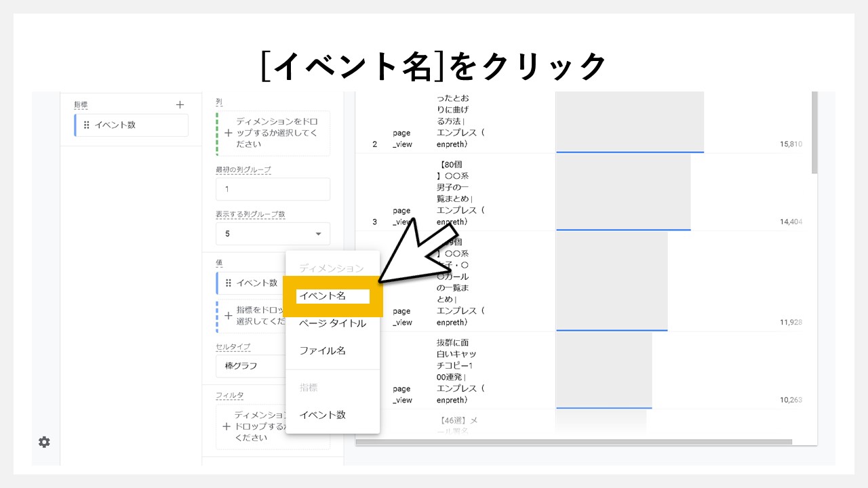Select the page_view label on row 3
The image size is (868, 488).
(401, 216)
